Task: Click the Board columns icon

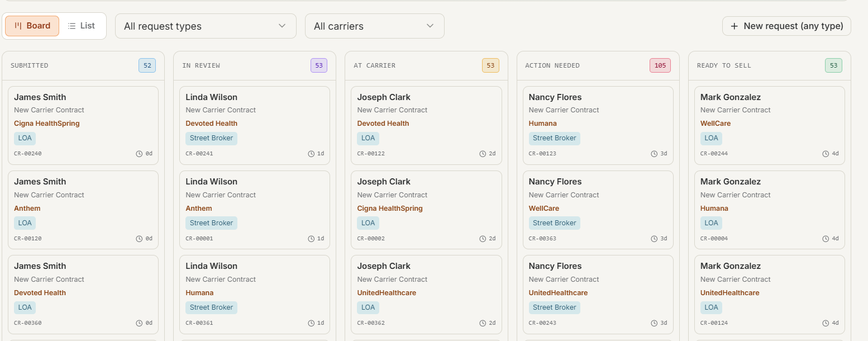Action: pyautogui.click(x=18, y=26)
